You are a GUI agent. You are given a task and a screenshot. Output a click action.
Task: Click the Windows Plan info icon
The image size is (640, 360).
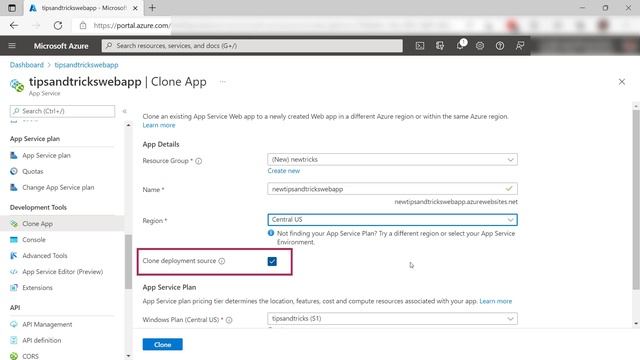pyautogui.click(x=229, y=320)
